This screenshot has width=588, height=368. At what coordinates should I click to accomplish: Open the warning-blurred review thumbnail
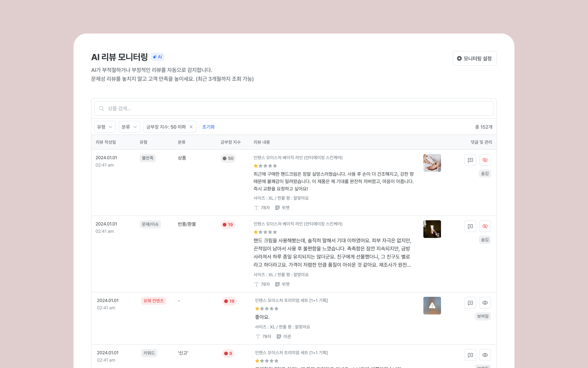pos(432,306)
